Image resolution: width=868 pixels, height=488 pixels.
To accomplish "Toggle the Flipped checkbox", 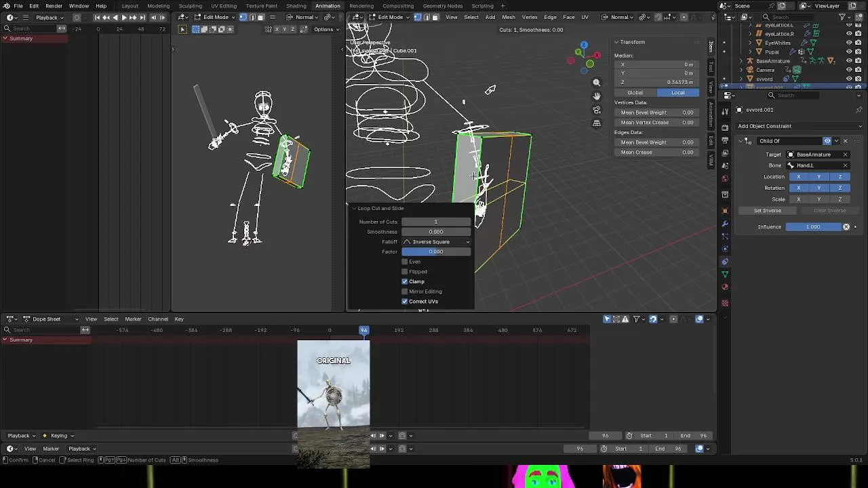I will click(x=405, y=272).
